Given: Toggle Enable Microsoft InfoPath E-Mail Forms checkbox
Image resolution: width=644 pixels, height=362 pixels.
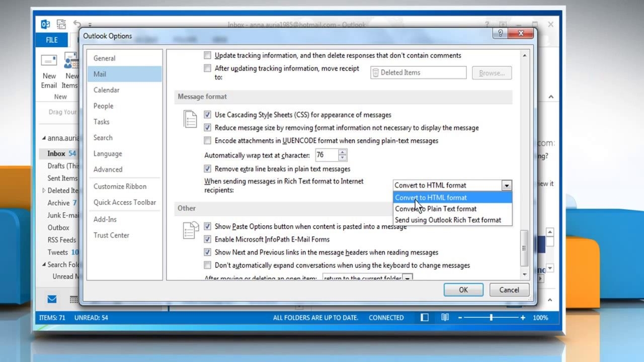Looking at the screenshot, I should [207, 239].
